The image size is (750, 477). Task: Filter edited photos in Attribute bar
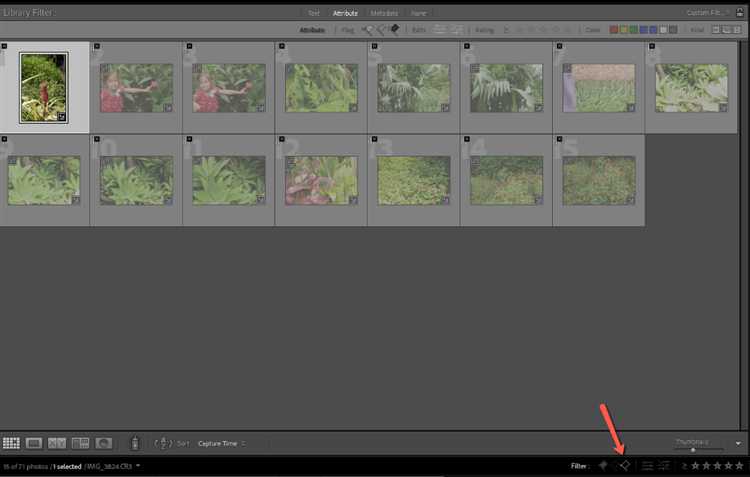click(x=439, y=30)
